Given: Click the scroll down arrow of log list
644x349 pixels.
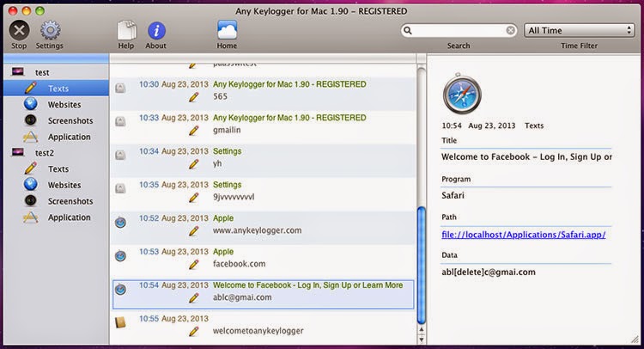Looking at the screenshot, I should pos(421,340).
